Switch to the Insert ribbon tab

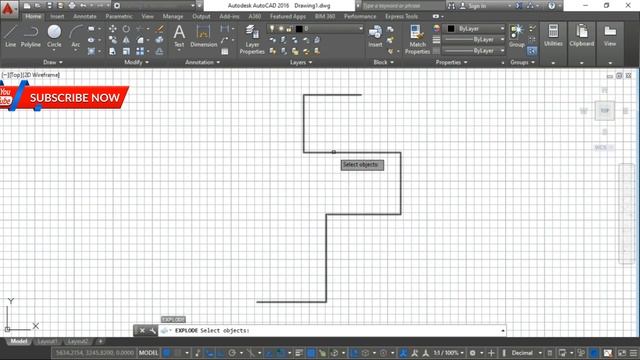(57, 16)
